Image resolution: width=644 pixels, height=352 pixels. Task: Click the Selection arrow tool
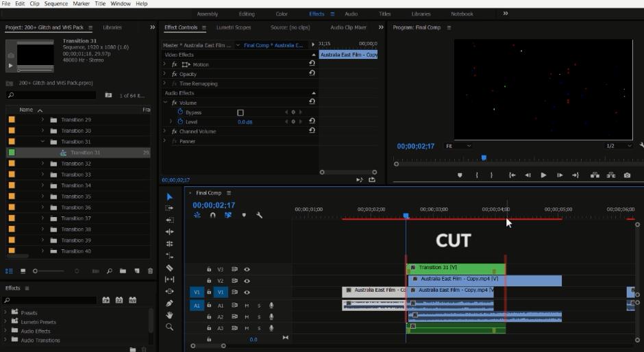[x=170, y=197]
